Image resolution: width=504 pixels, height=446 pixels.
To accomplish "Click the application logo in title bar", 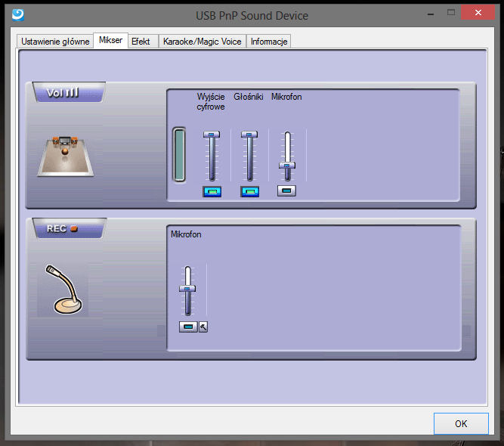I will pos(18,14).
